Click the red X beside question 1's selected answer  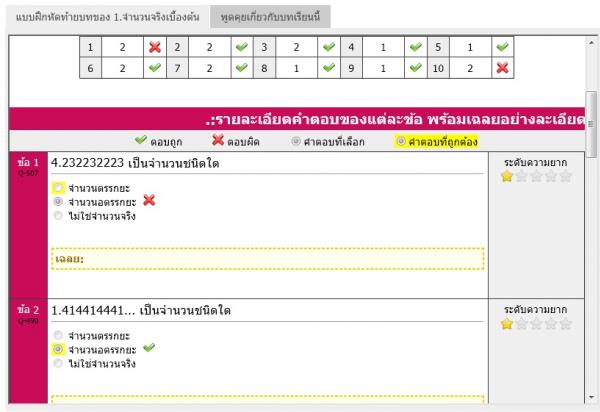tap(149, 200)
